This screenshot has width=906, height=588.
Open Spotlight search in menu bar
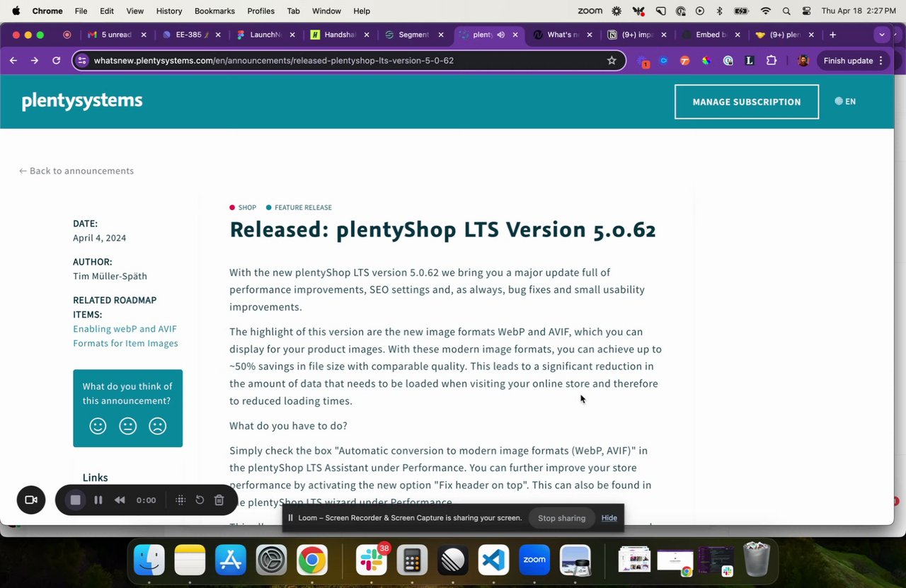tap(786, 11)
